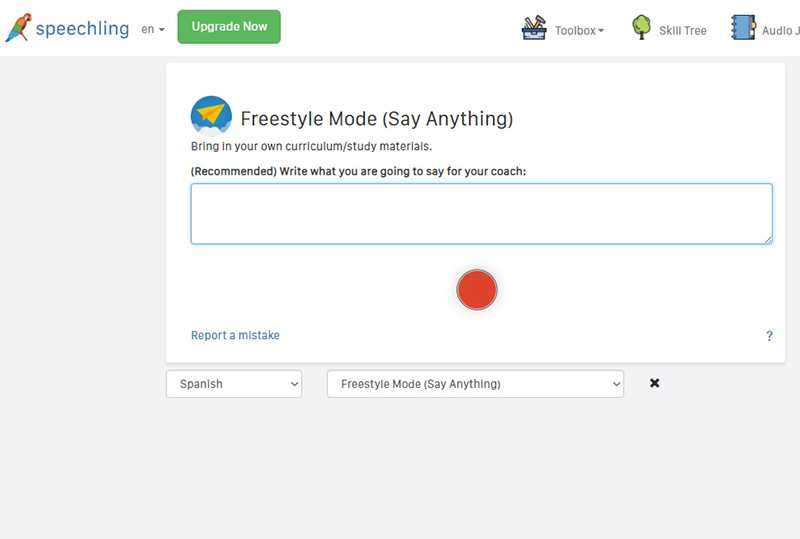Click the X icon beside mode dropdown
The image size is (800, 539).
pyautogui.click(x=655, y=383)
